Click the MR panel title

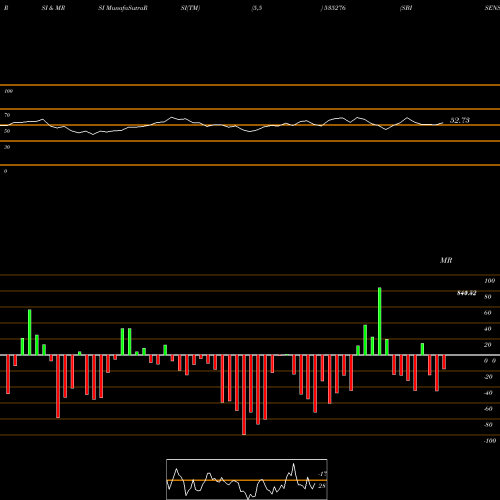tap(446, 260)
